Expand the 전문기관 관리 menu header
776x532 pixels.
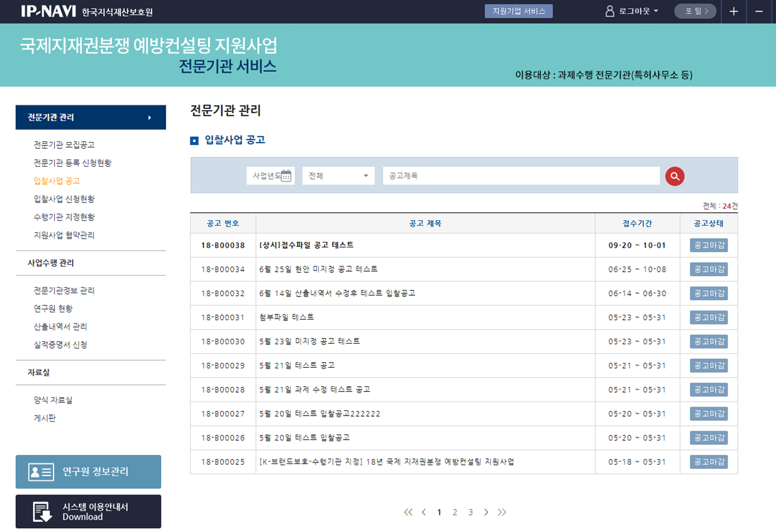[90, 118]
